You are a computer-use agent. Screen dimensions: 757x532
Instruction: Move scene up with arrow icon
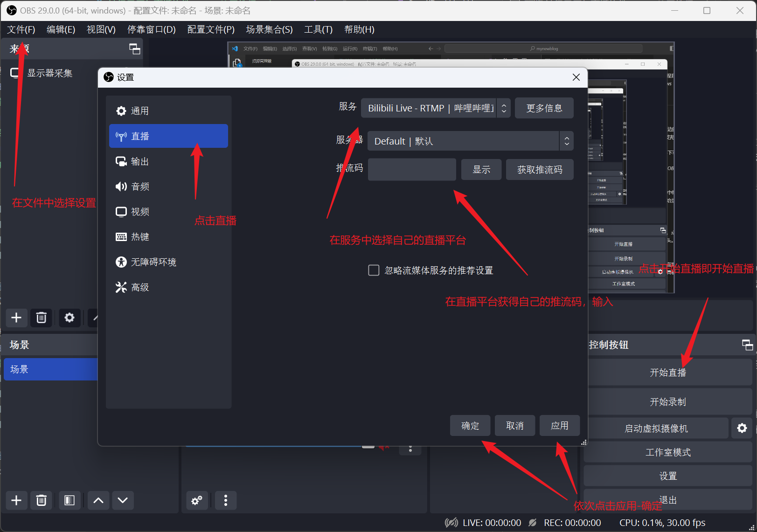(98, 500)
